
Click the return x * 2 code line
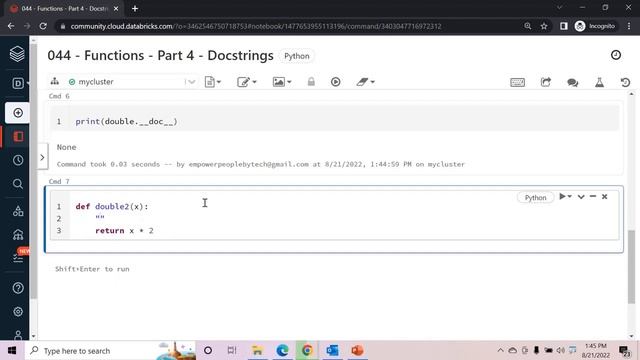(124, 231)
